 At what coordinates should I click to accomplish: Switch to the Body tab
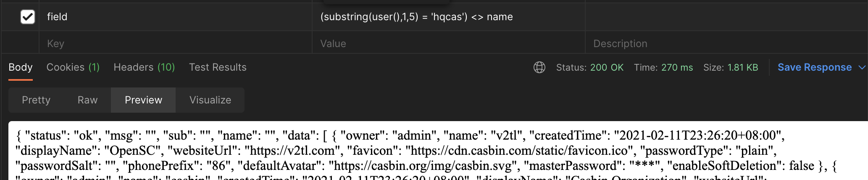[21, 67]
